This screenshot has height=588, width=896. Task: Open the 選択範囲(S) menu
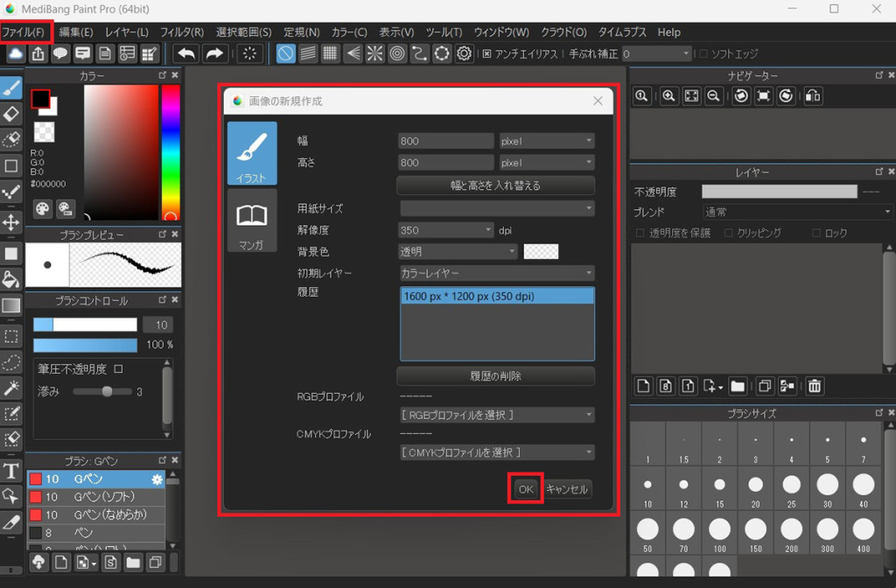click(x=244, y=32)
